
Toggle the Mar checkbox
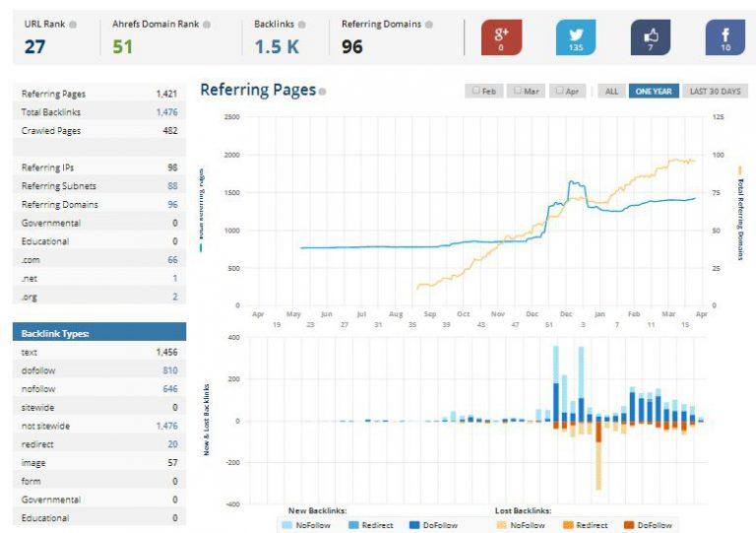[x=519, y=91]
